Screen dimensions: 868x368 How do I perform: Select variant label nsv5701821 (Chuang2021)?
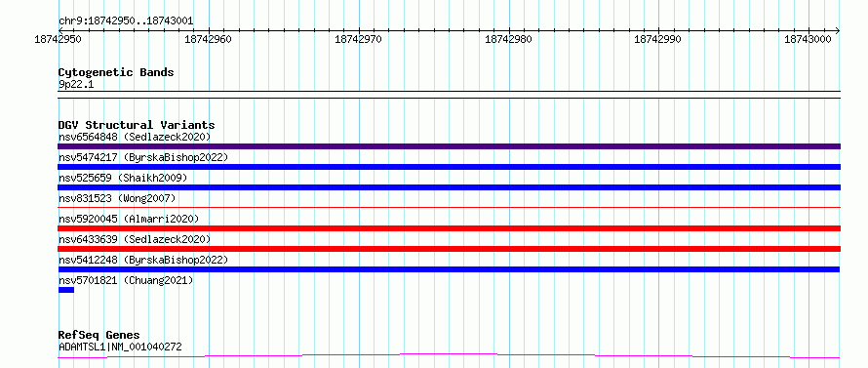point(126,280)
